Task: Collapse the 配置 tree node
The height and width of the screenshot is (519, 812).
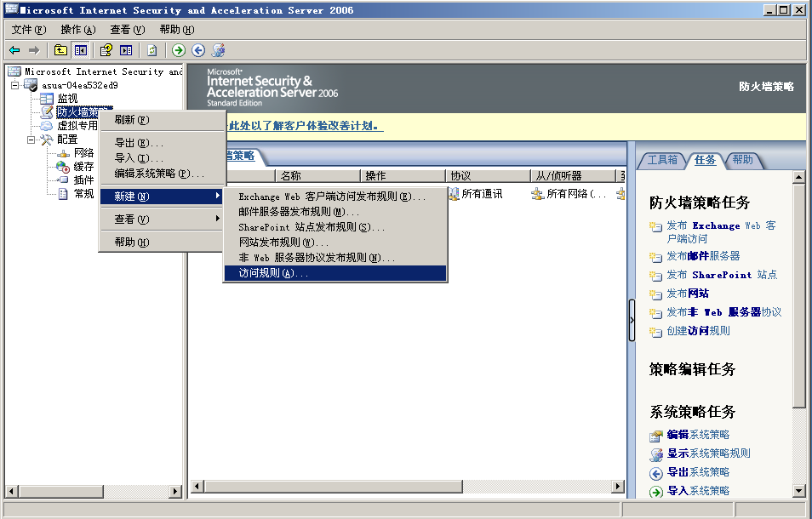Action: 31,140
